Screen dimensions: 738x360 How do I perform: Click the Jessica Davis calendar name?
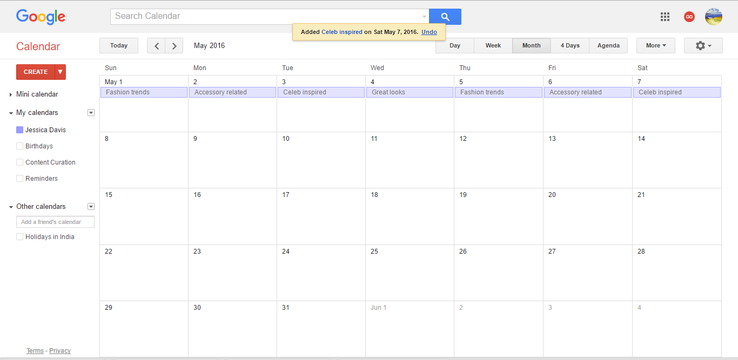tap(46, 130)
